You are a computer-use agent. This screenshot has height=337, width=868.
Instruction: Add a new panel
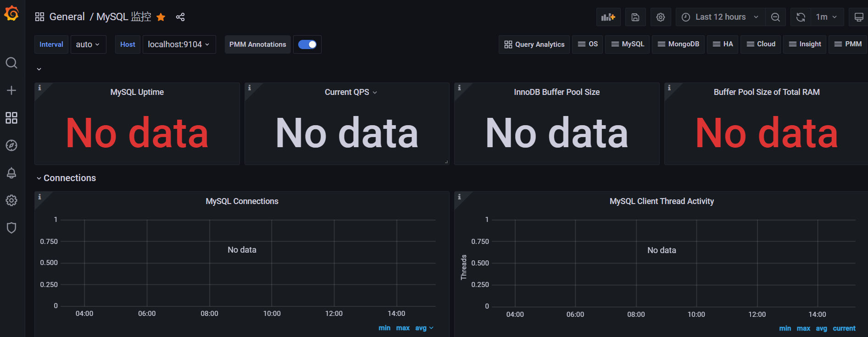[x=608, y=17]
